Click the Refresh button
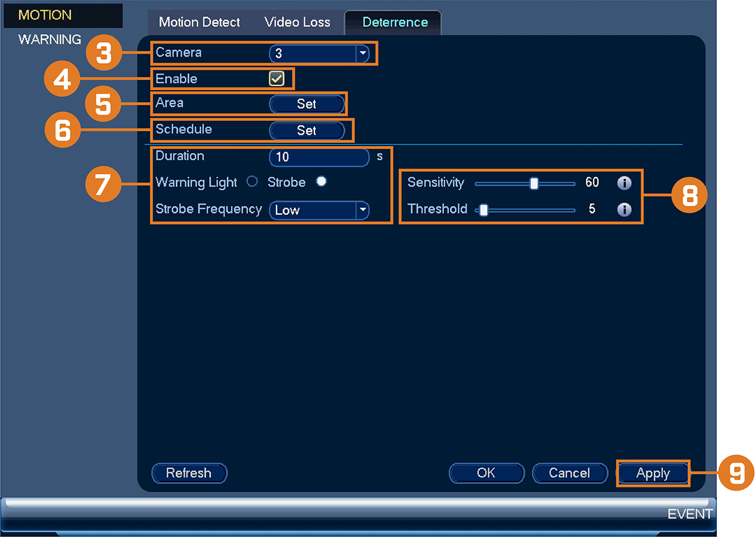This screenshot has width=756, height=537. pyautogui.click(x=189, y=473)
